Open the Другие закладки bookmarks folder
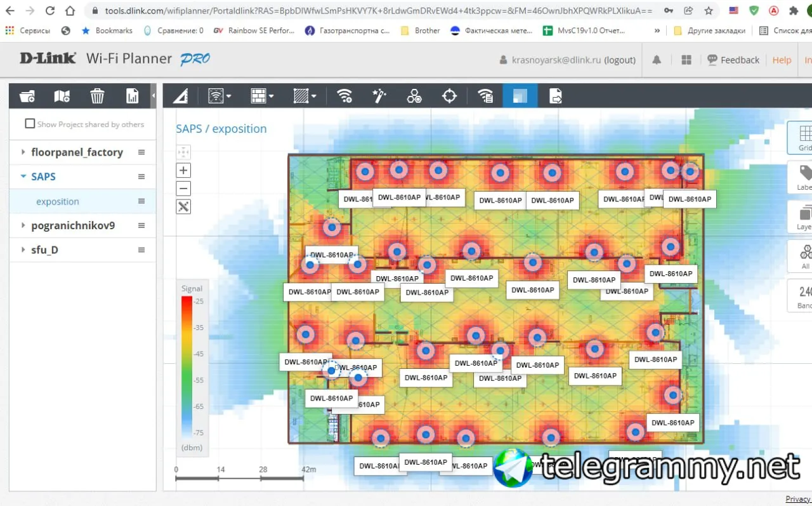The height and width of the screenshot is (506, 812). [709, 30]
